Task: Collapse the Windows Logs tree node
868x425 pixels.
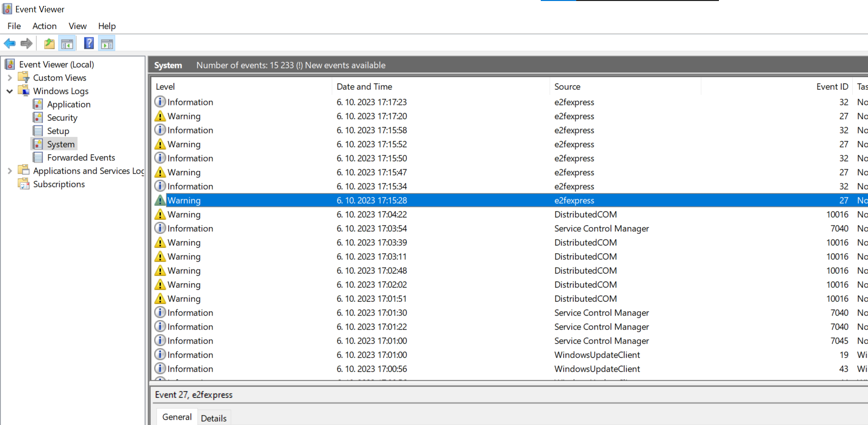Action: [x=9, y=91]
